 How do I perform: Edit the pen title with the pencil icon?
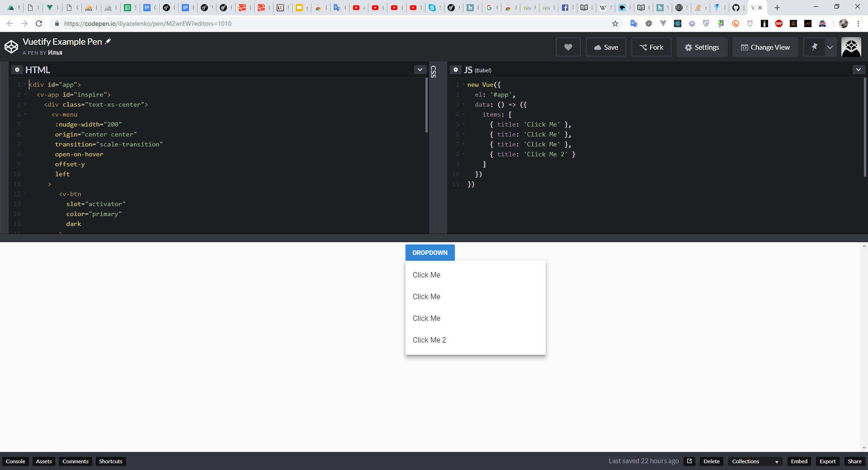pyautogui.click(x=108, y=42)
